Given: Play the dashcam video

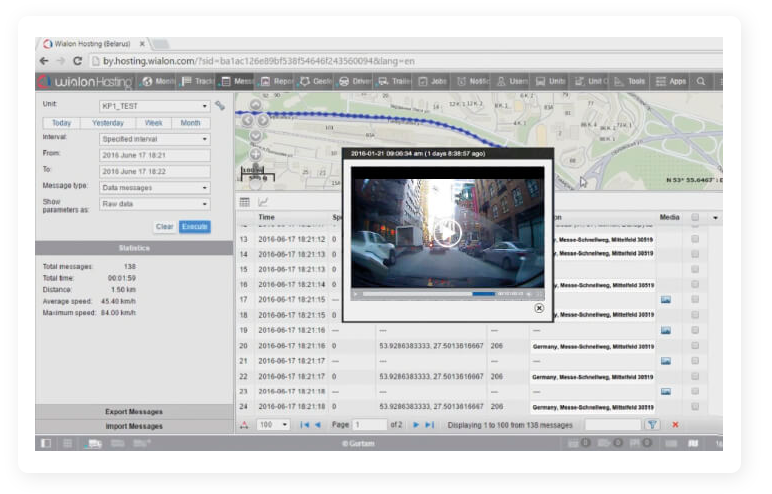Looking at the screenshot, I should click(447, 232).
